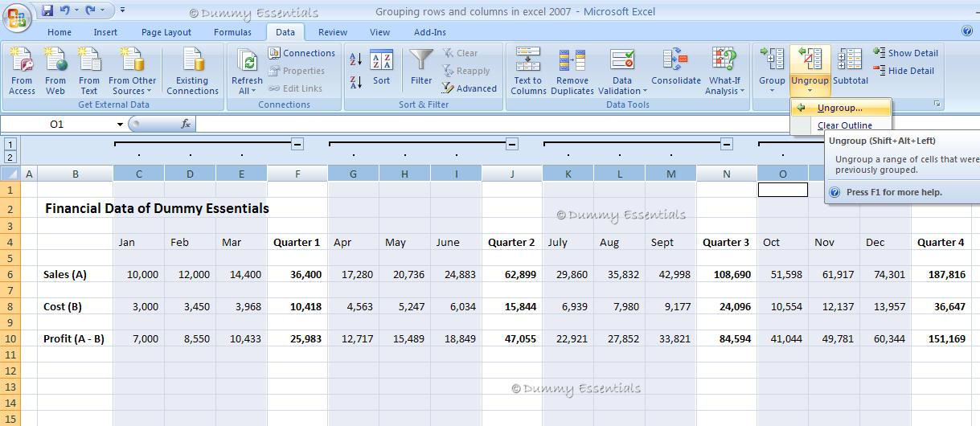Open workbook Connections
This screenshot has width=980, height=426.
301,53
